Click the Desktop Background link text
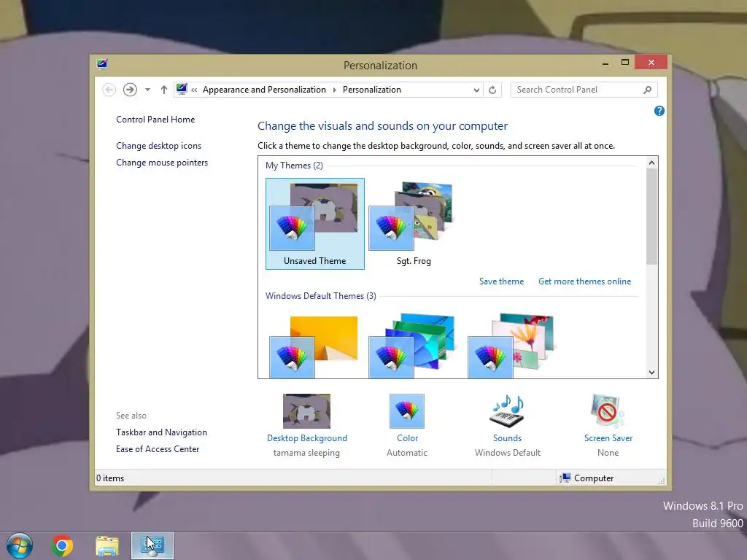The image size is (747, 560). [307, 438]
